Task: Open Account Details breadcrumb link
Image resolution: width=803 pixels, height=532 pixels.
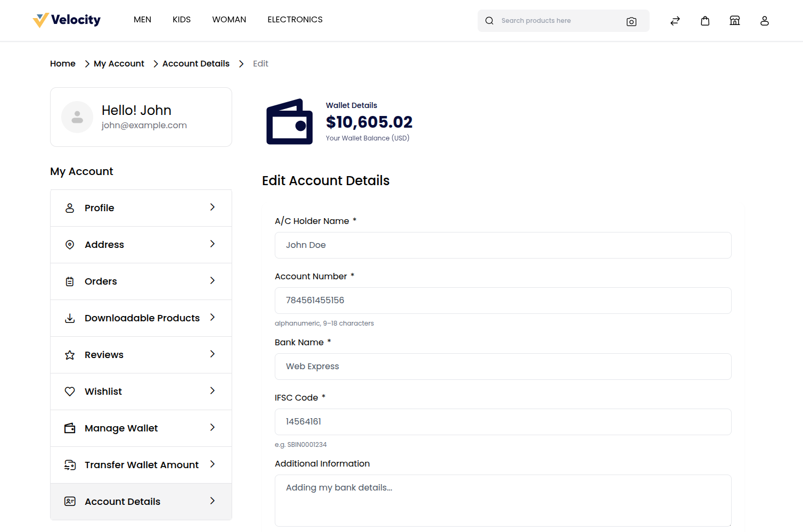Action: coord(195,63)
